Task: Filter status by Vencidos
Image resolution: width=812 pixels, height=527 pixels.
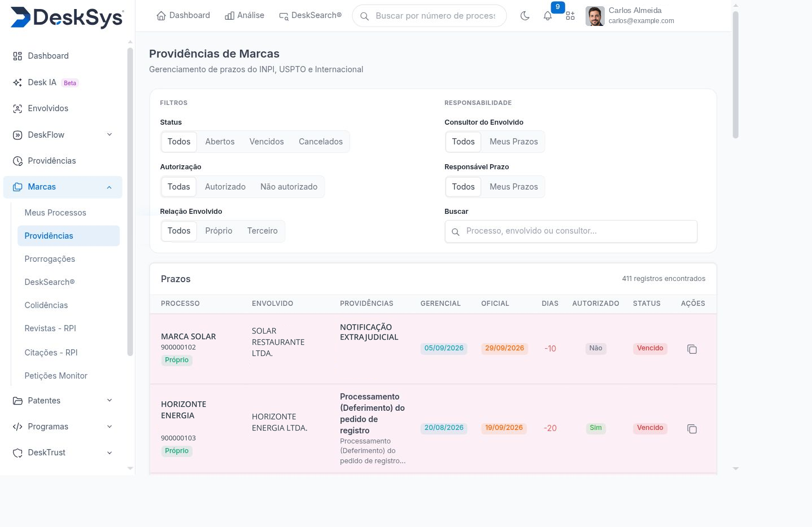Action: pos(267,142)
